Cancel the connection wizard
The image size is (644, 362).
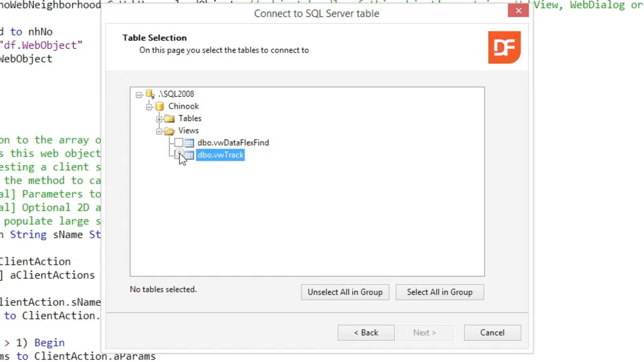[492, 333]
